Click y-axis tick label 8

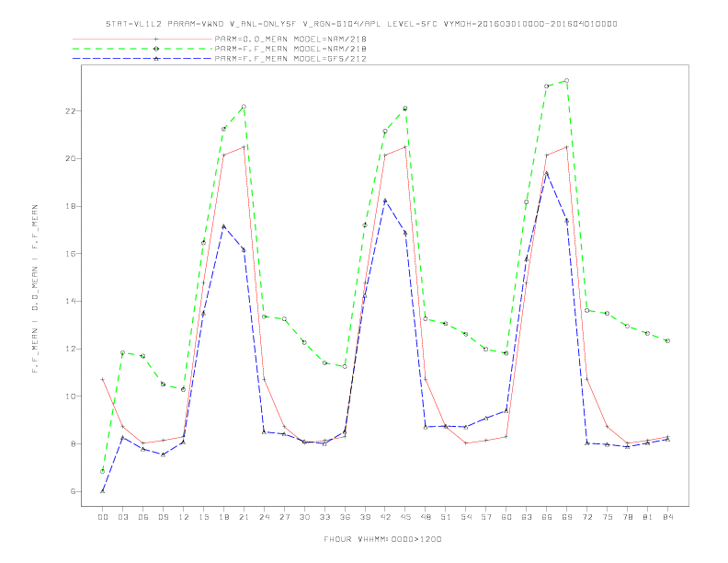pyautogui.click(x=74, y=443)
